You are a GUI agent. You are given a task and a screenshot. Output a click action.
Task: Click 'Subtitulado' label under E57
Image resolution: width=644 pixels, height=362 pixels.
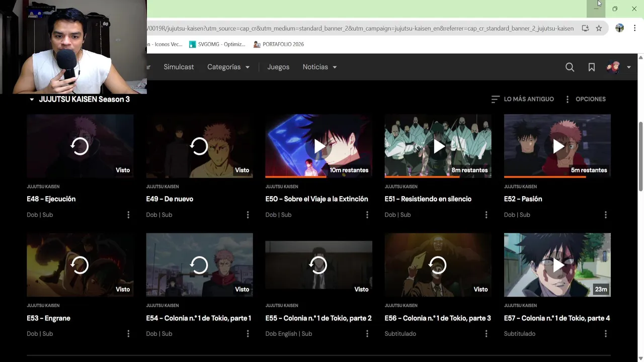coord(520,333)
